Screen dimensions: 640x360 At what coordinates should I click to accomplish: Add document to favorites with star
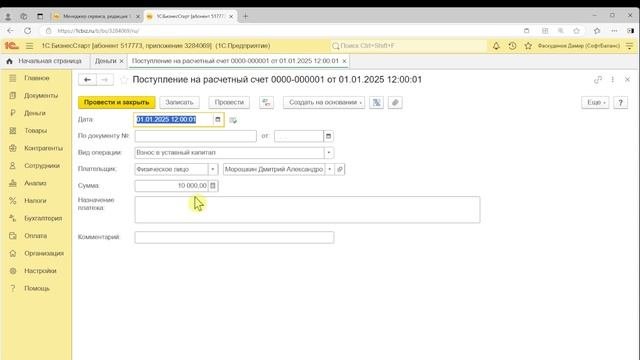(x=124, y=80)
